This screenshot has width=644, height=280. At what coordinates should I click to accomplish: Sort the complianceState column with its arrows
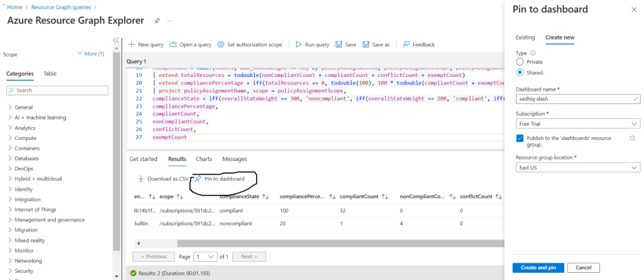265,197
